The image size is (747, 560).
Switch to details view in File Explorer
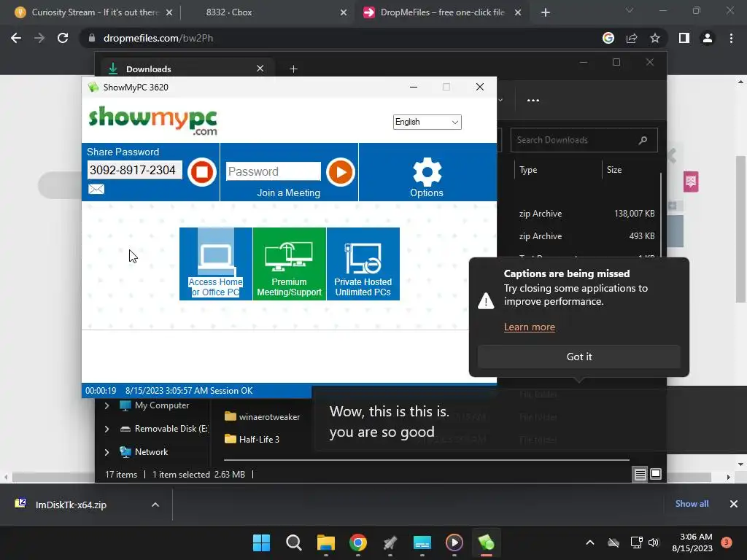point(640,474)
